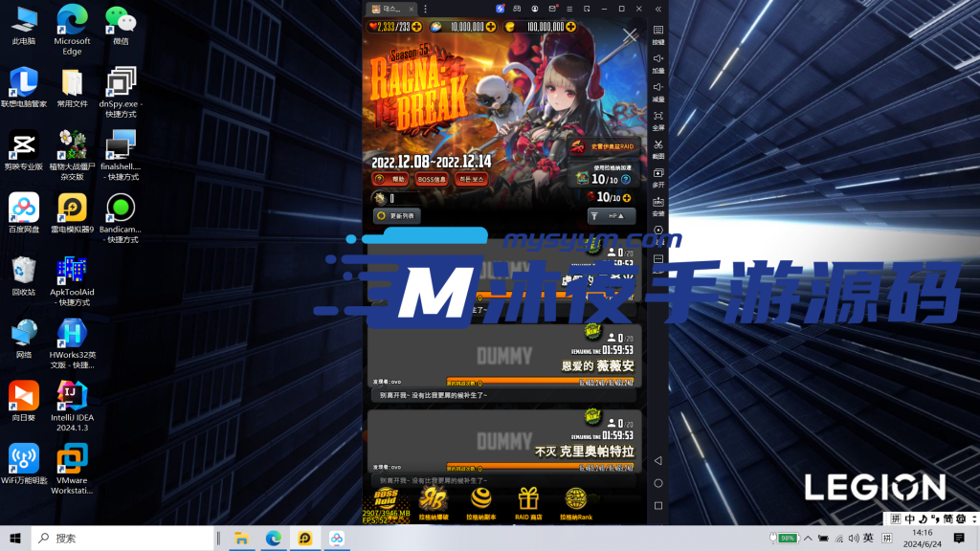The height and width of the screenshot is (551, 980).
Task: Click the Android home circle button
Action: [x=658, y=483]
